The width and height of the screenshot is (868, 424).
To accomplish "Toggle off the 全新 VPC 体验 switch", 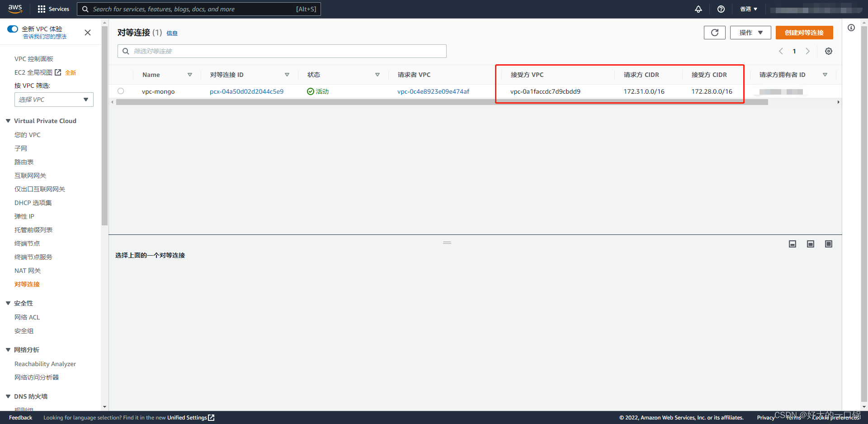I will 12,29.
